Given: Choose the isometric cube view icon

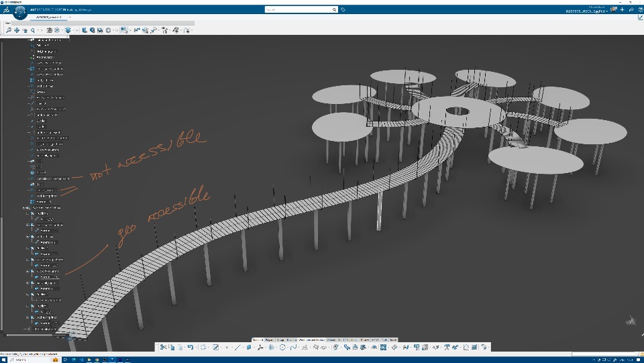Looking at the screenshot, I should pos(68,30).
